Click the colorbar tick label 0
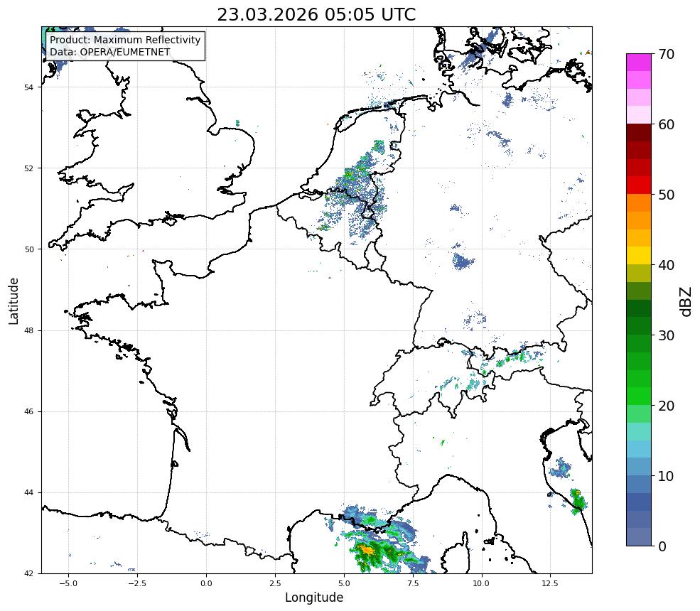This screenshot has height=611, width=700. [662, 546]
